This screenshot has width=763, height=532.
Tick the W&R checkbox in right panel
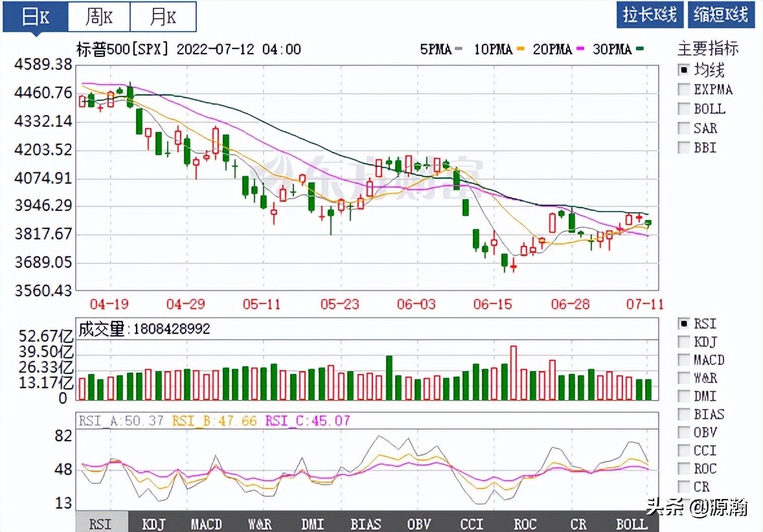click(684, 378)
